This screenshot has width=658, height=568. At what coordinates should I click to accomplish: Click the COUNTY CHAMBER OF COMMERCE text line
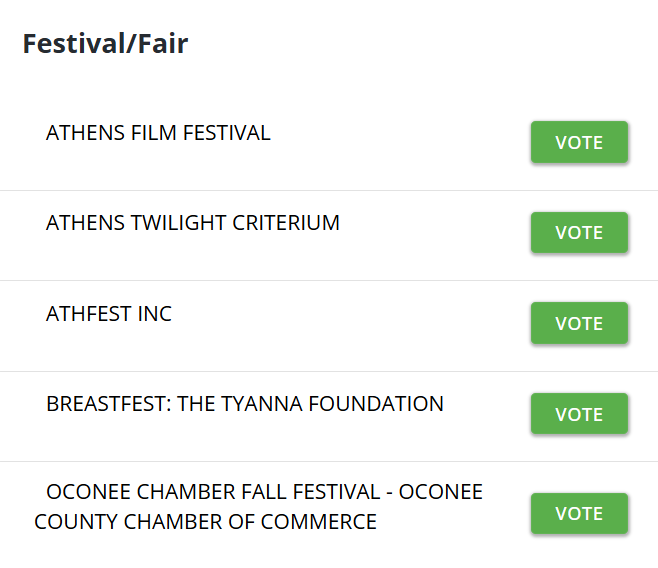[205, 522]
